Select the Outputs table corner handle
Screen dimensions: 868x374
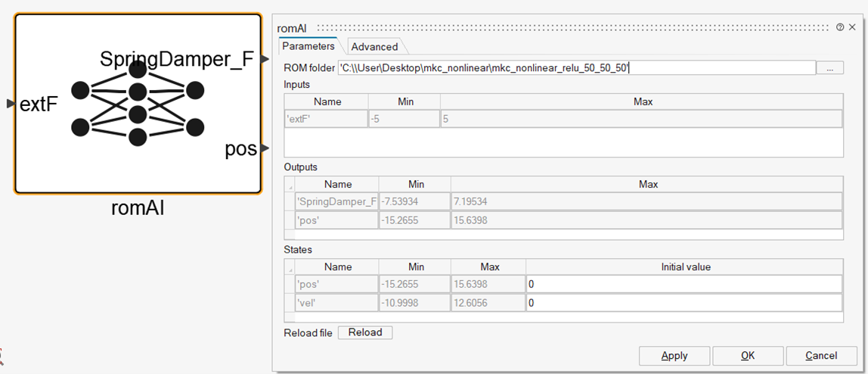pyautogui.click(x=289, y=184)
